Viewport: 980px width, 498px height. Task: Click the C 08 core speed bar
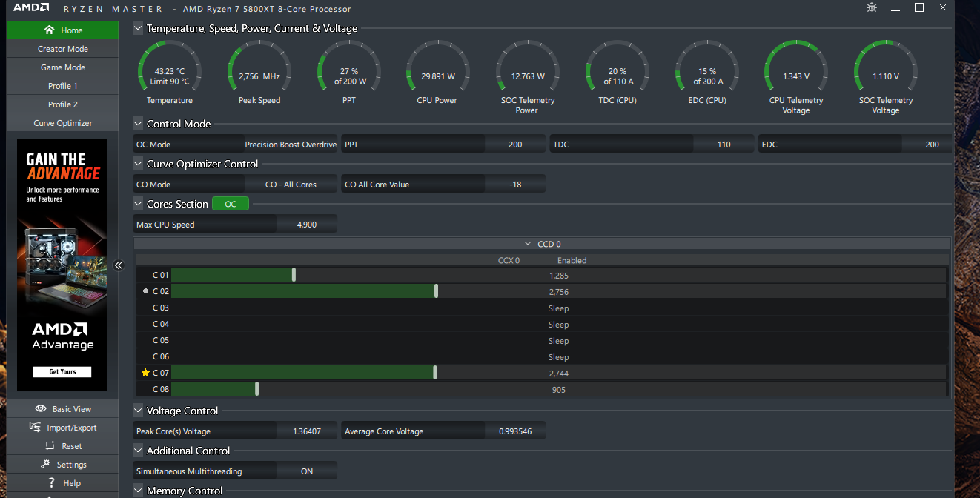[558, 389]
